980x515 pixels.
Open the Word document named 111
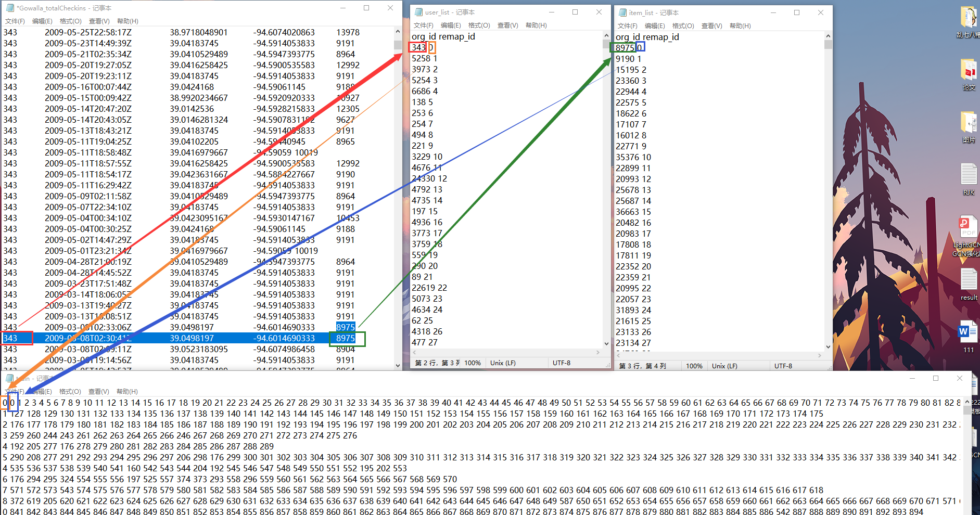click(968, 337)
